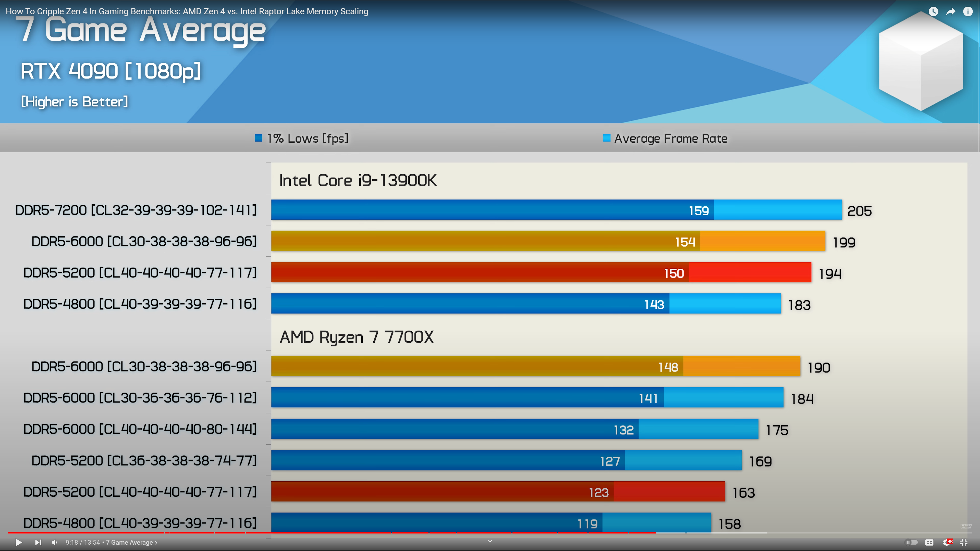Screen dimensions: 980x551
Task: Click the 143 value on the blue bar
Action: tap(654, 305)
